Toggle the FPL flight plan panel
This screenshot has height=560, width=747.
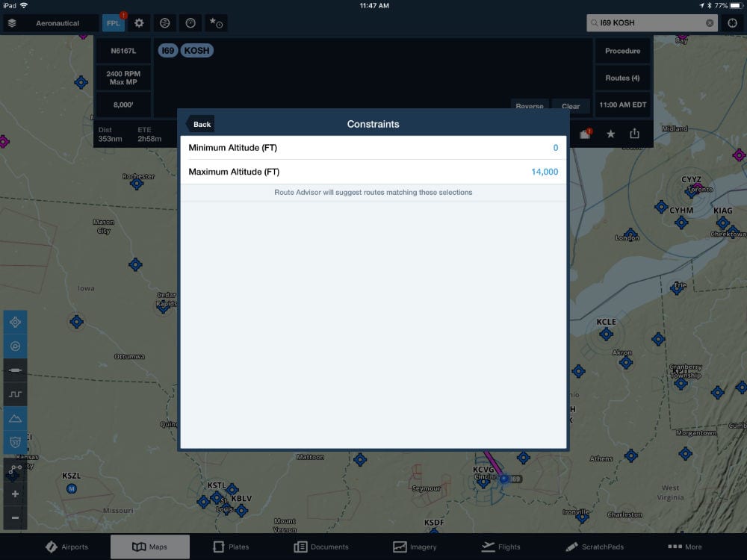click(x=113, y=23)
